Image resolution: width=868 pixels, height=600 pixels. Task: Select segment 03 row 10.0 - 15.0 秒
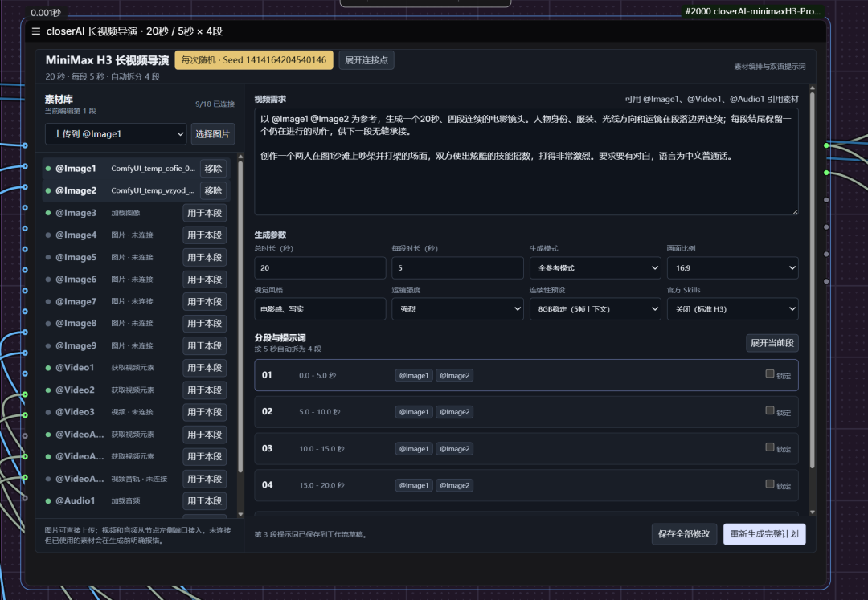pyautogui.click(x=526, y=448)
